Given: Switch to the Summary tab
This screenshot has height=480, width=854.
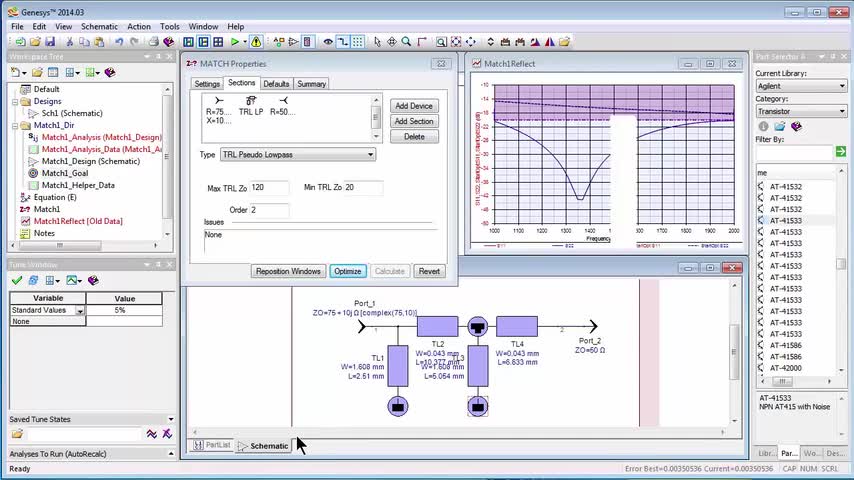Looking at the screenshot, I should tap(312, 84).
